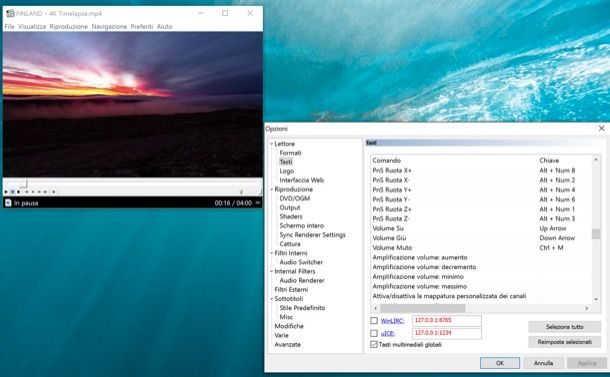Collapse the Filtri Interni tree node
Screen dimensions: 610x377
[272, 253]
